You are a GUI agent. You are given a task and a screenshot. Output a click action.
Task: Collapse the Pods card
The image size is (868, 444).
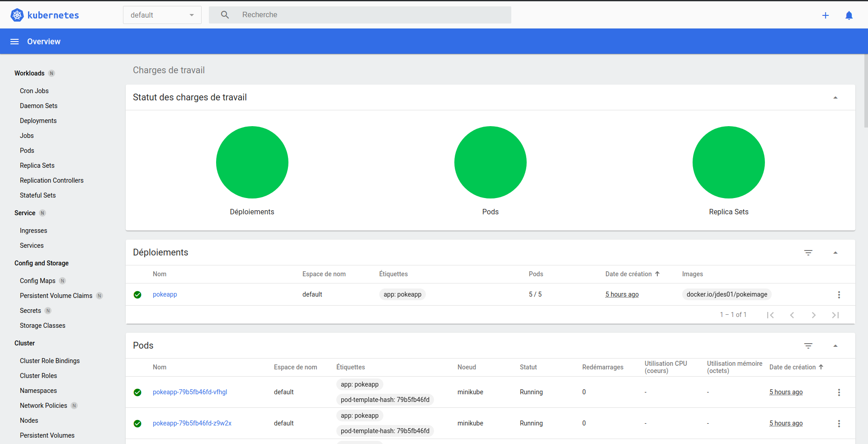point(835,346)
